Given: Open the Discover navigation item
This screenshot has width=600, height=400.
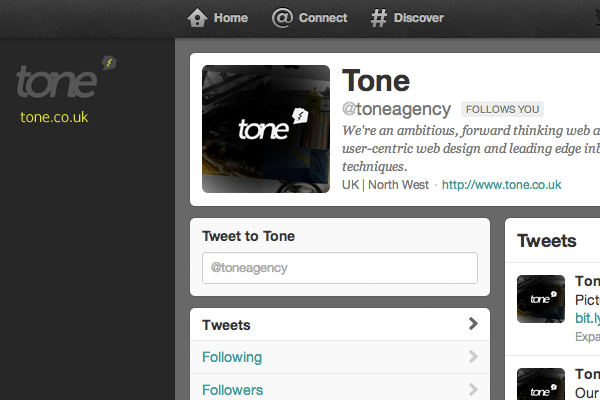Looking at the screenshot, I should pyautogui.click(x=419, y=18).
